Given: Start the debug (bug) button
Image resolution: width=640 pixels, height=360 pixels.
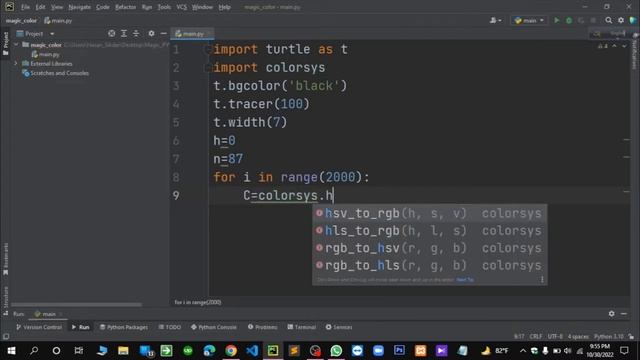Looking at the screenshot, I should tap(569, 20).
